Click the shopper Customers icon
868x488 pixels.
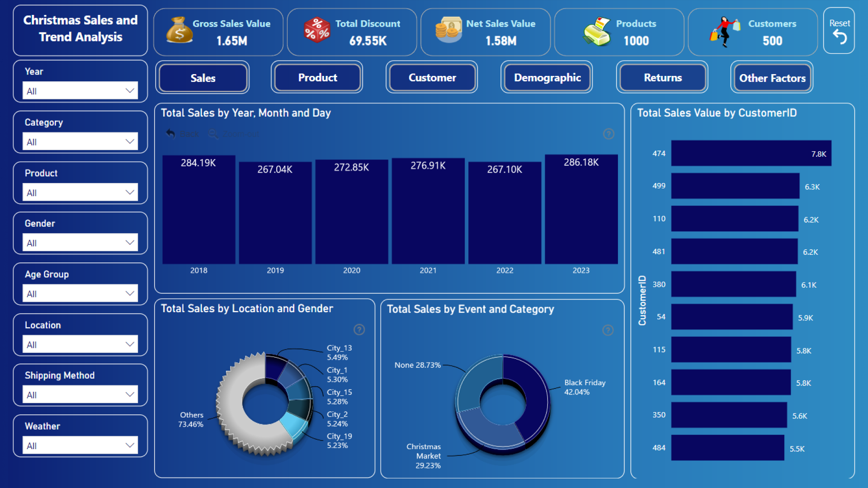[725, 32]
